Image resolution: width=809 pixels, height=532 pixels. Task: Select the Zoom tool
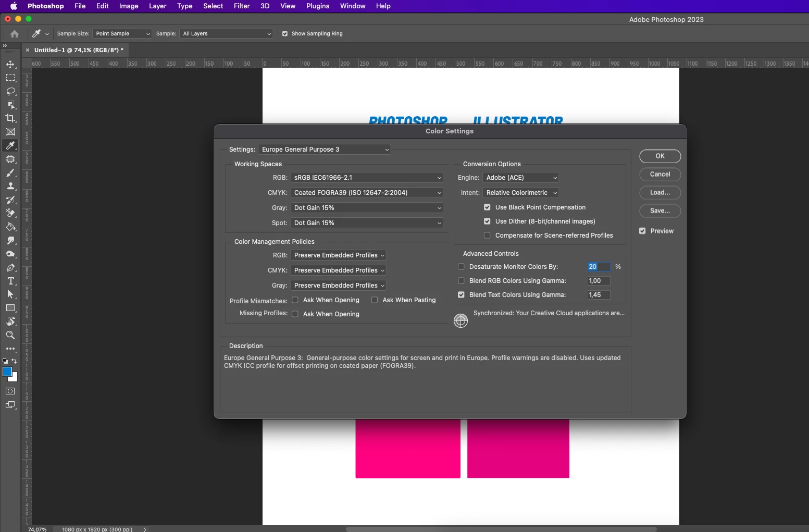point(10,336)
